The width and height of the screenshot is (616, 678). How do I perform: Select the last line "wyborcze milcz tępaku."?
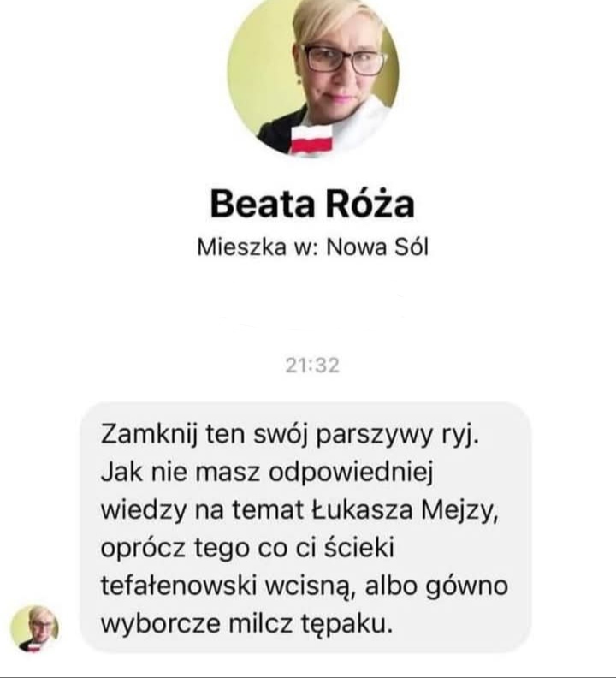247,623
